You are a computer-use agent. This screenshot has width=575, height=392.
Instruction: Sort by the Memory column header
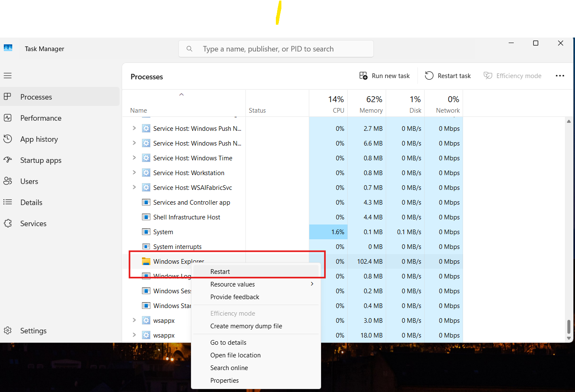(x=367, y=103)
